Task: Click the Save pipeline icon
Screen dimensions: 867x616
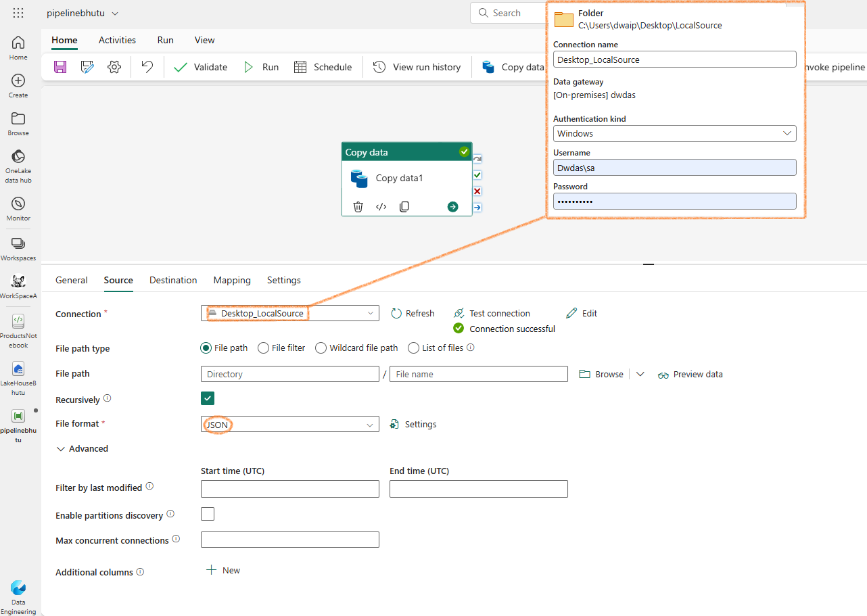Action: pos(60,67)
